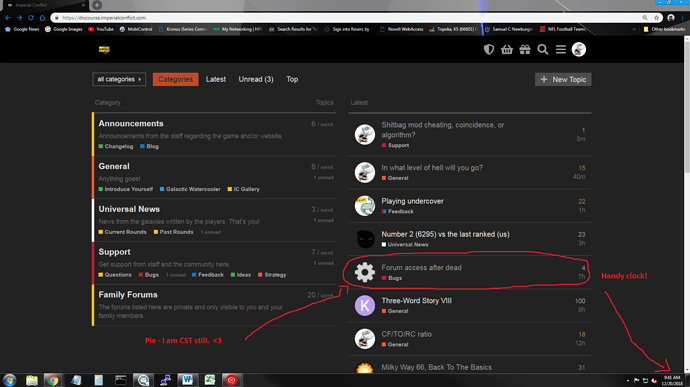Bookmark this page with the star icon
This screenshot has height=387, width=690.
(657, 18)
